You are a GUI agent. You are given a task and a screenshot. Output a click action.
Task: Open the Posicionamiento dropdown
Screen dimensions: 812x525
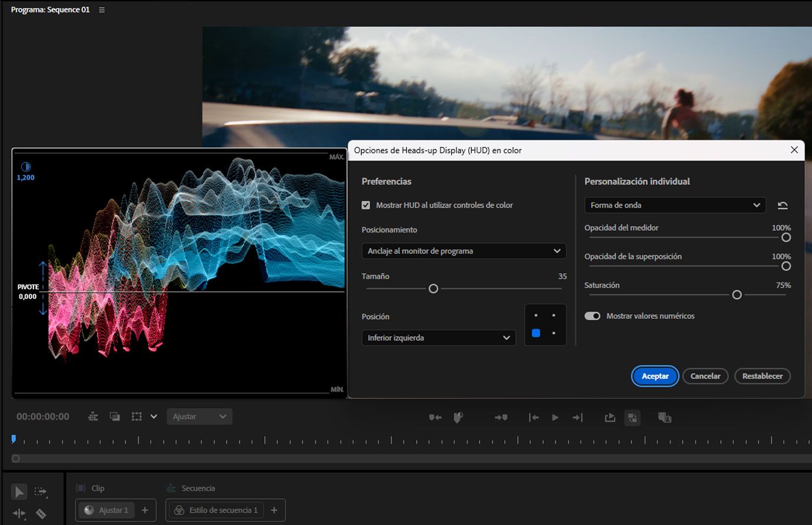pyautogui.click(x=464, y=251)
